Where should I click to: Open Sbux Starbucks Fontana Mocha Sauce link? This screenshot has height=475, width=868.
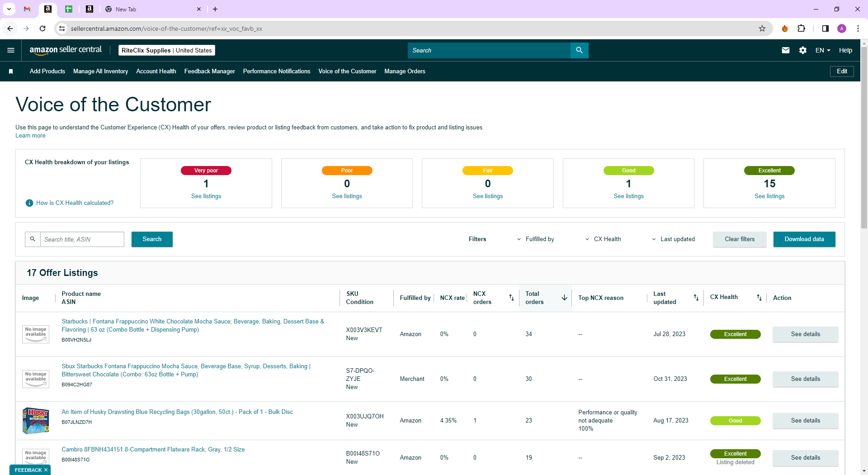click(x=186, y=370)
